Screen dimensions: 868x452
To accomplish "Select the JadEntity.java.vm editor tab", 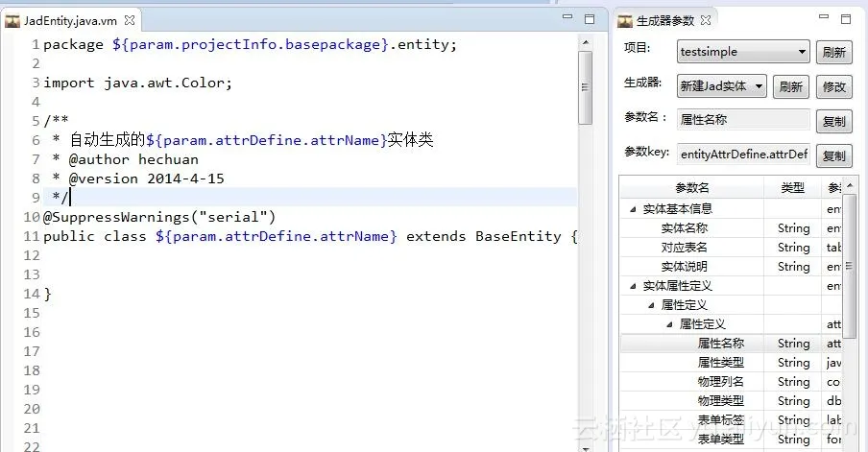I will coord(71,21).
